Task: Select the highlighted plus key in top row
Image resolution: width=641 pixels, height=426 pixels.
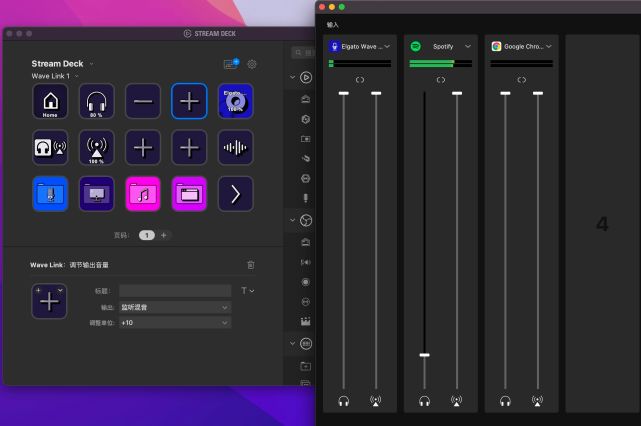Action: click(189, 101)
